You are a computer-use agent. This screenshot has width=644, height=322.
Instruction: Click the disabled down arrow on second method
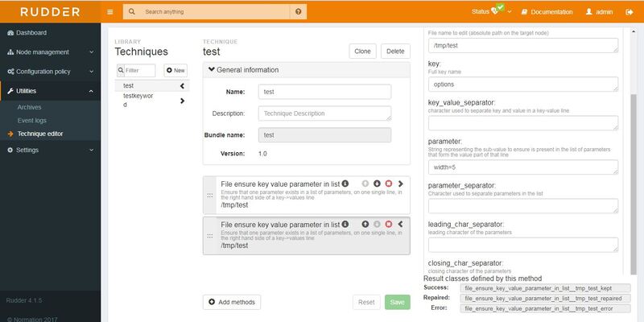point(377,225)
